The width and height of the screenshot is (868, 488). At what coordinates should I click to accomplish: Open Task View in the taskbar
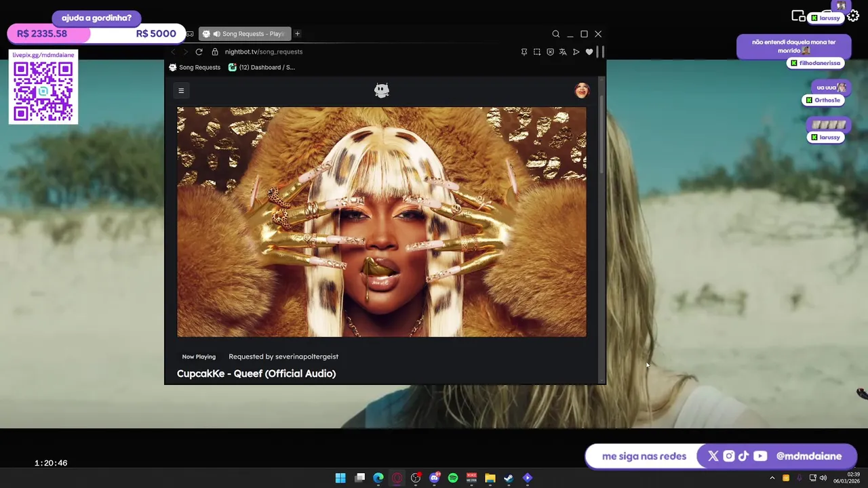[x=360, y=478]
